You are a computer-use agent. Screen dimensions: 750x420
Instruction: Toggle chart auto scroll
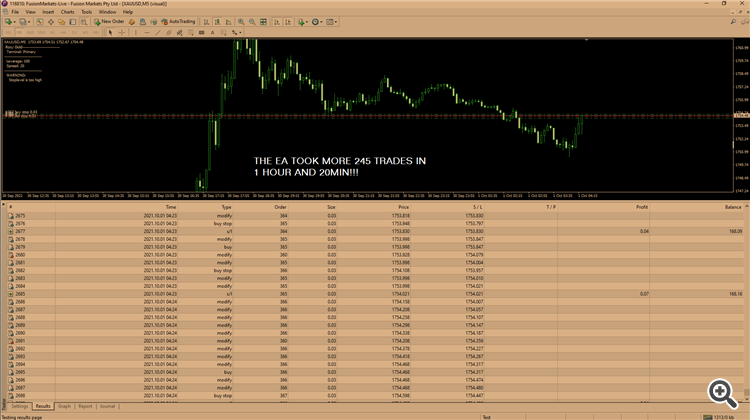click(276, 22)
